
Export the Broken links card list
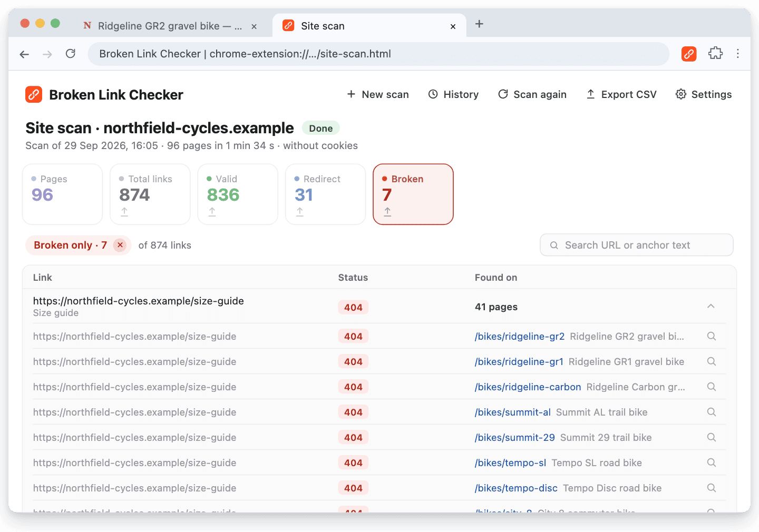(x=387, y=212)
